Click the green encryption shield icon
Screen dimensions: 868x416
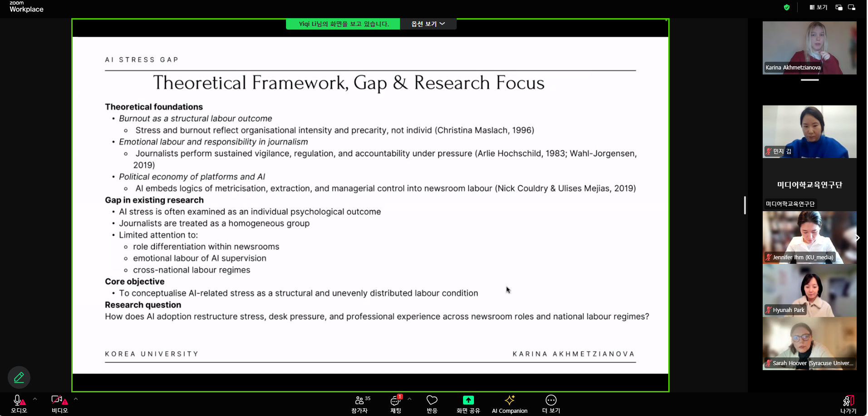click(787, 7)
